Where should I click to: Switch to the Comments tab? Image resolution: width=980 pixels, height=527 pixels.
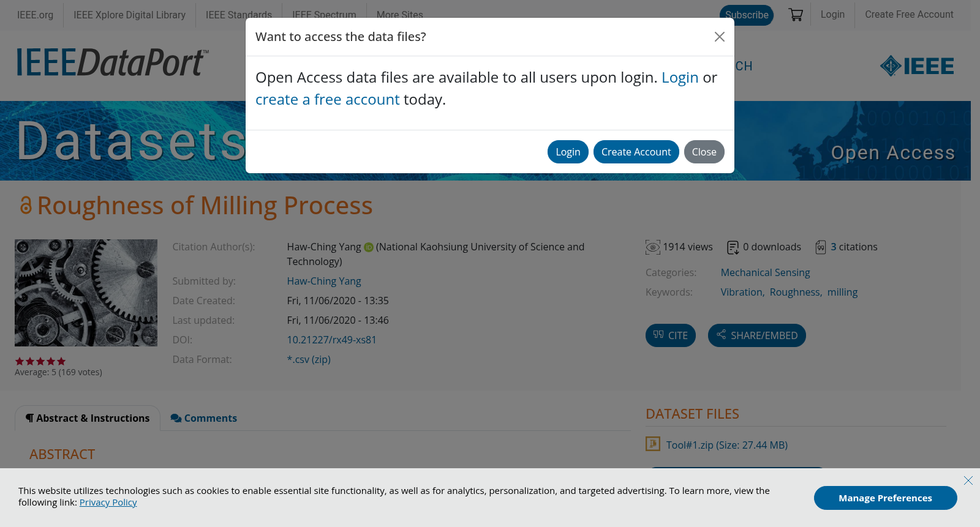pos(204,418)
